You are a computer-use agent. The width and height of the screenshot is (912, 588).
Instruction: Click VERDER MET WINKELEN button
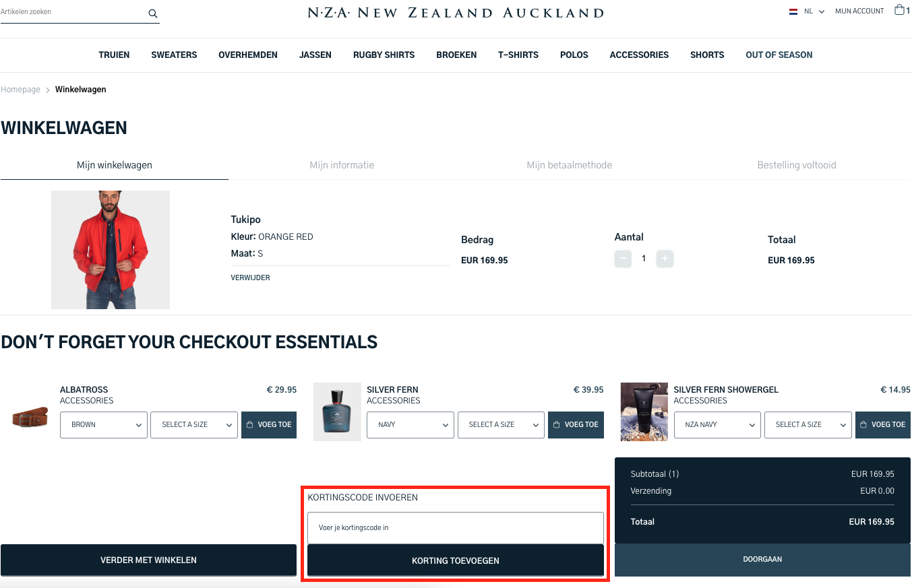[148, 560]
